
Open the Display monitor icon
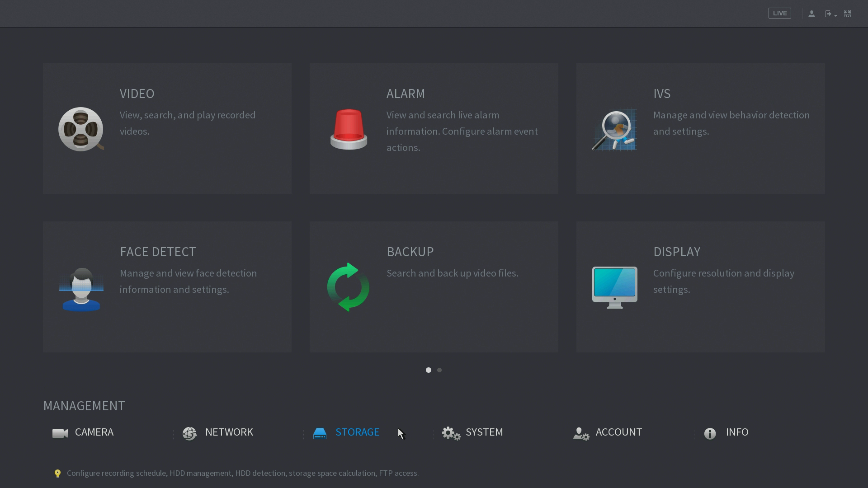click(x=614, y=287)
